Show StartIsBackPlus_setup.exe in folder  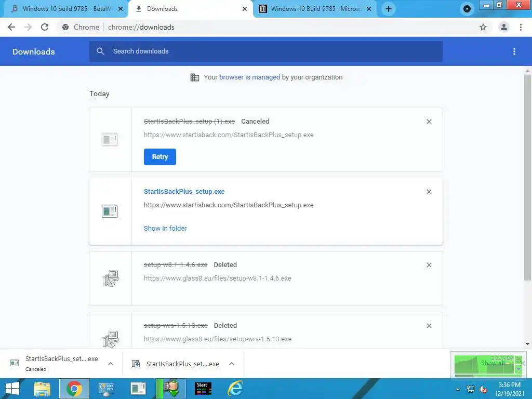coord(165,229)
